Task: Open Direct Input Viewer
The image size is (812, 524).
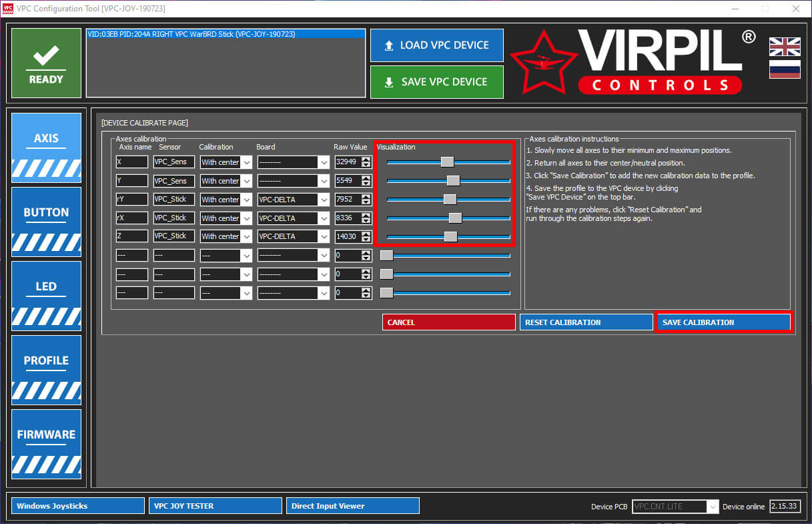Action: [x=353, y=506]
